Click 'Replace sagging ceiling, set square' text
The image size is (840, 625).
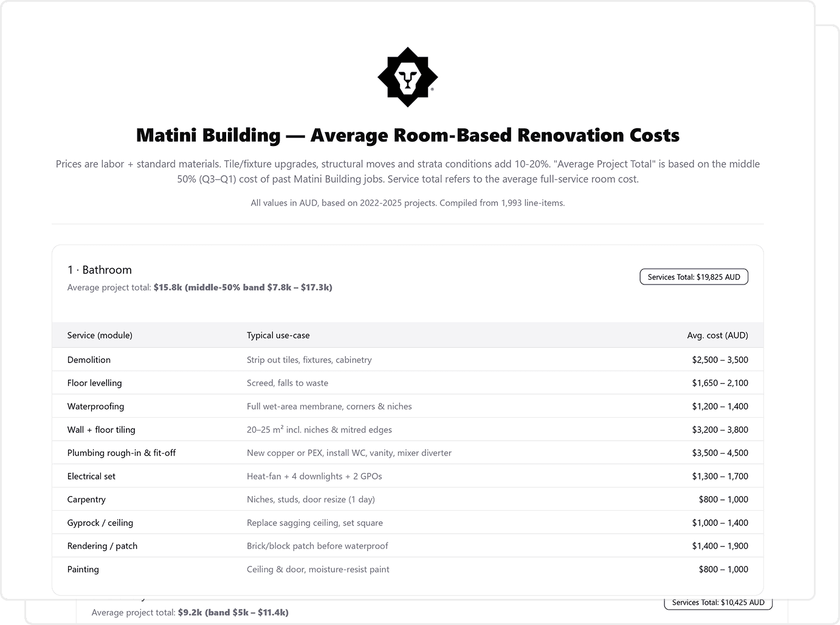315,523
